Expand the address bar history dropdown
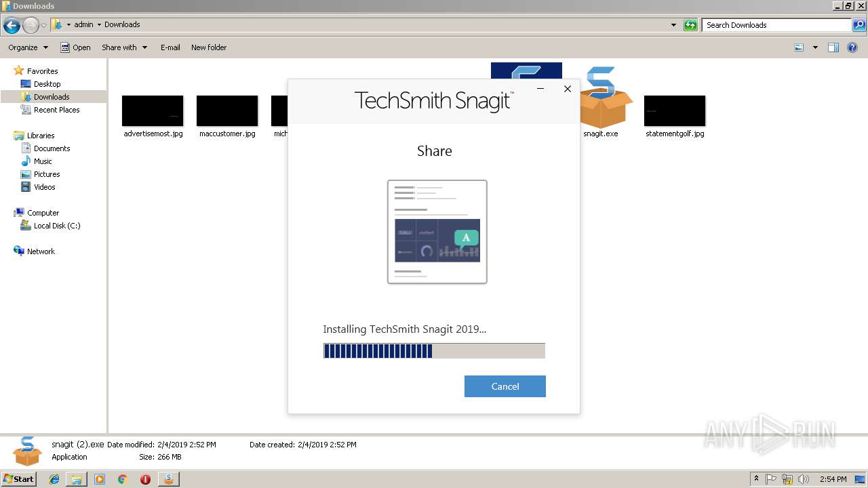The width and height of the screenshot is (868, 488). tap(673, 25)
